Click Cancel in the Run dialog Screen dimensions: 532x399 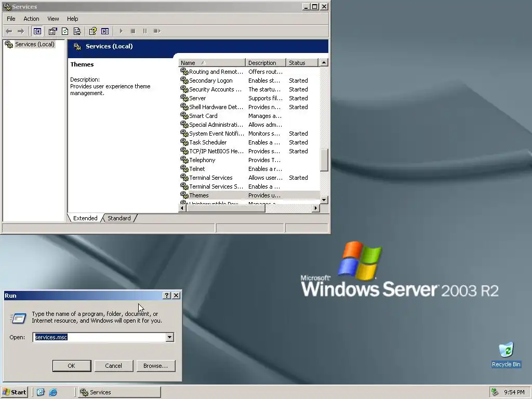point(114,366)
